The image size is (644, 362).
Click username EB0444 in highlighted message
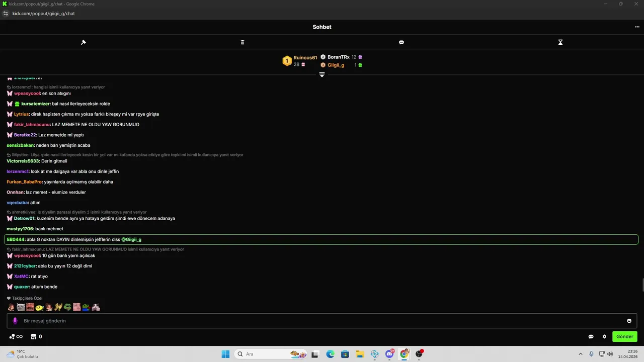pos(16,239)
